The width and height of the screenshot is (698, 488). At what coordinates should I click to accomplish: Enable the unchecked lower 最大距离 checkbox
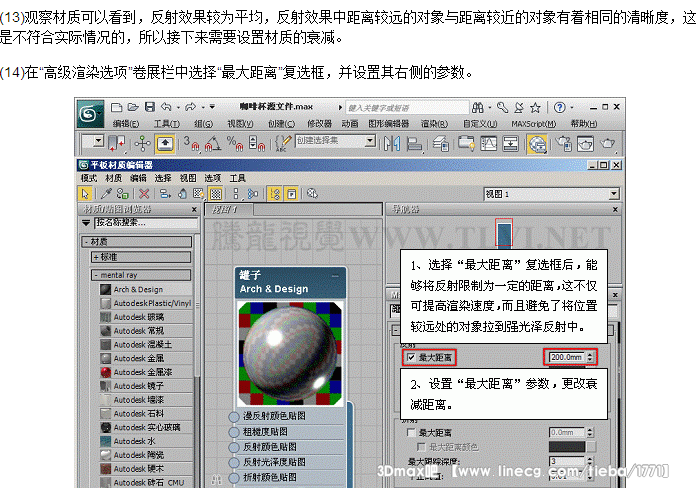pyautogui.click(x=411, y=432)
